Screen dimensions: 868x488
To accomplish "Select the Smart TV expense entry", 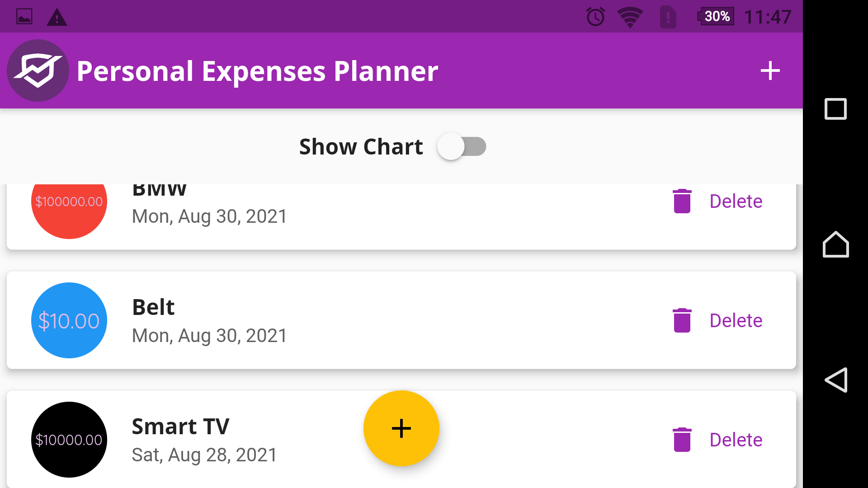I will [x=181, y=439].
